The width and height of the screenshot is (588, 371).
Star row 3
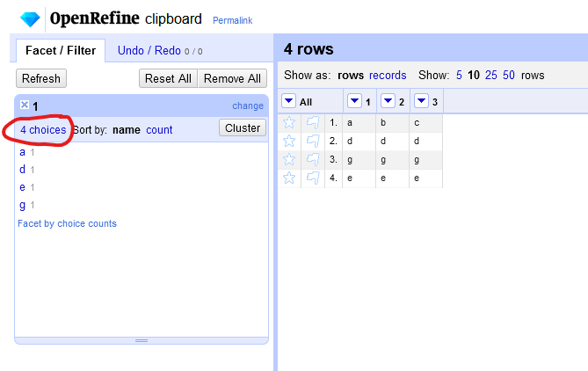click(289, 159)
